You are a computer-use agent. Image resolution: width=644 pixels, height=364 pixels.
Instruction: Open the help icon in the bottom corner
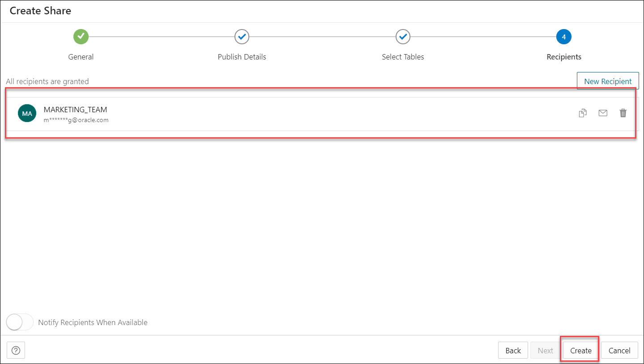coord(16,350)
